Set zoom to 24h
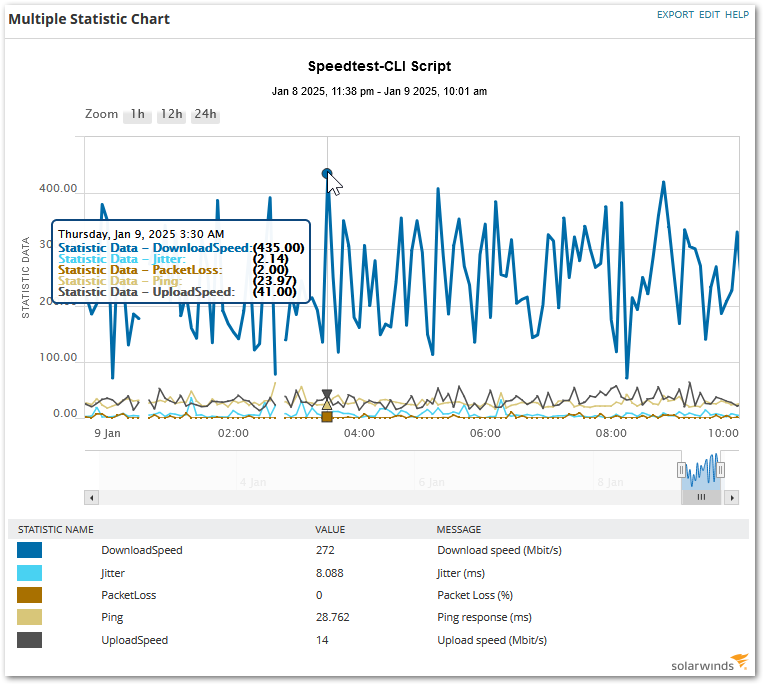764x685 pixels. (205, 114)
